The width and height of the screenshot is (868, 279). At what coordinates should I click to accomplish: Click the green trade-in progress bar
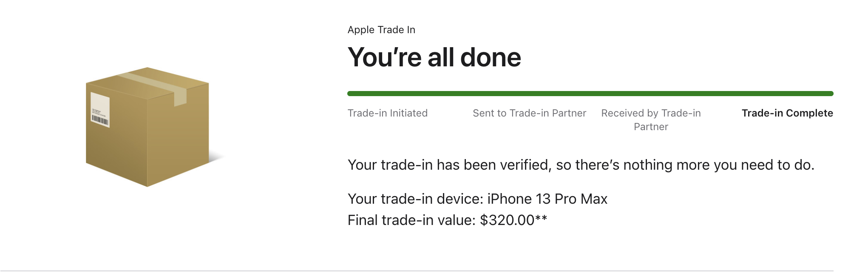click(x=590, y=94)
